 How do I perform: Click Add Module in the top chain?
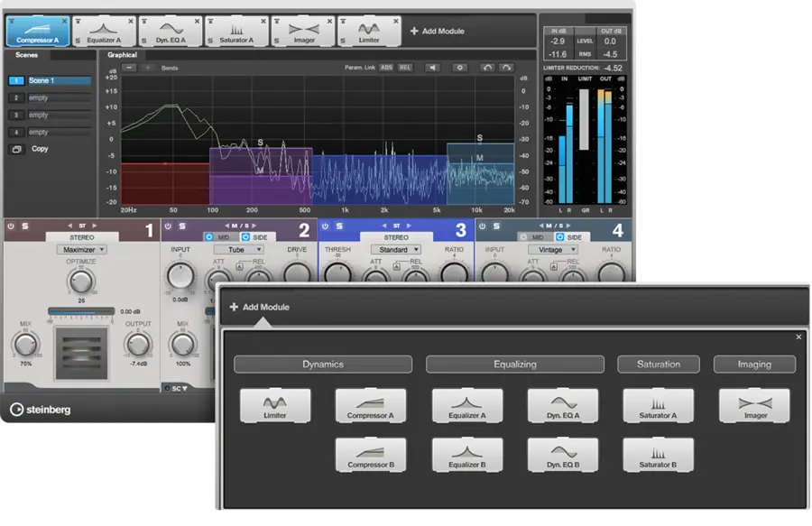[x=438, y=31]
